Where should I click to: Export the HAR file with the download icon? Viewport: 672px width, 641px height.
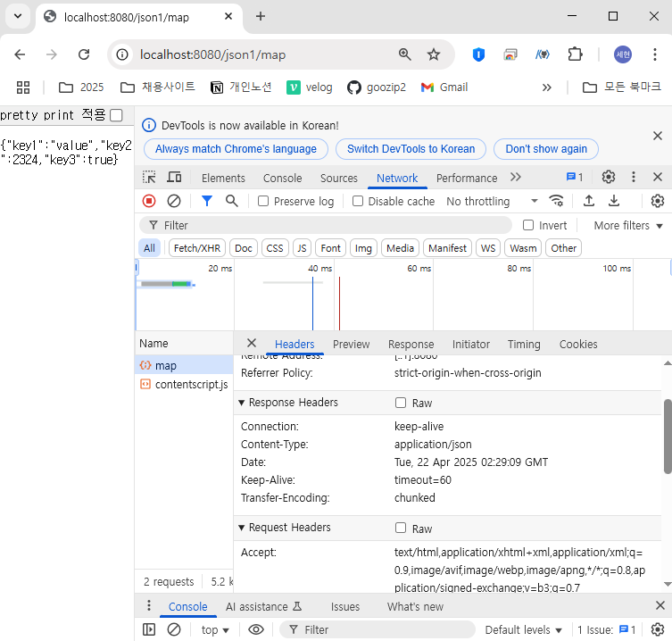coord(614,201)
